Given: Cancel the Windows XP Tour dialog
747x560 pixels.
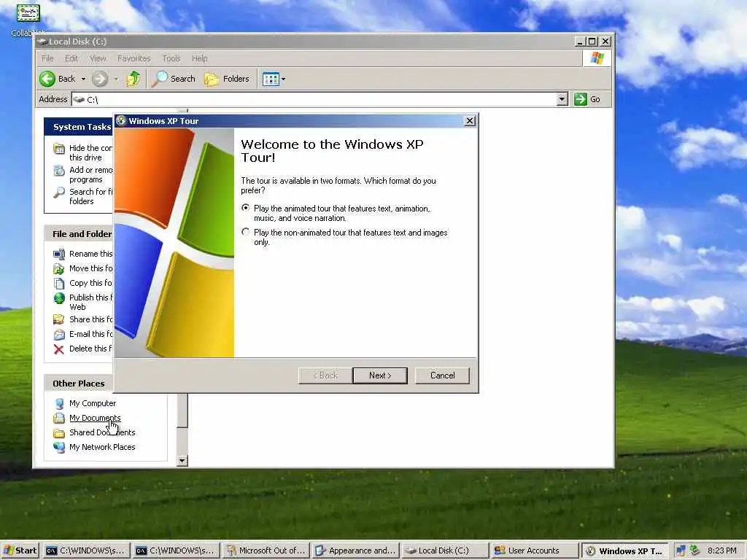Looking at the screenshot, I should coord(442,376).
